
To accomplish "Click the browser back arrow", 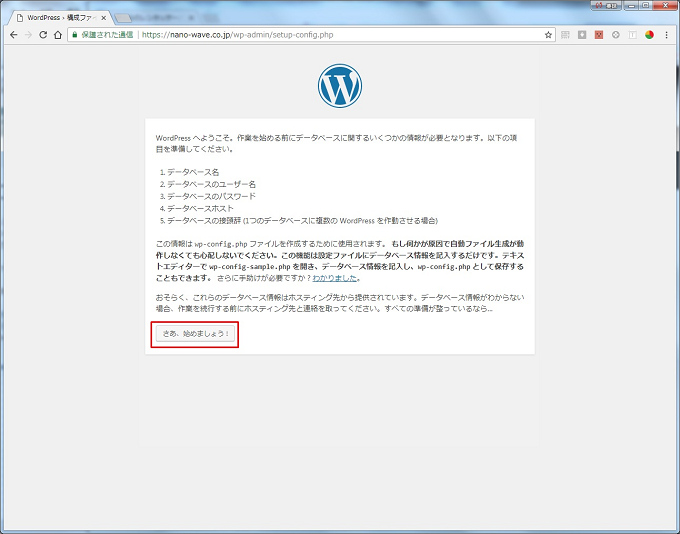I will click(x=12, y=34).
